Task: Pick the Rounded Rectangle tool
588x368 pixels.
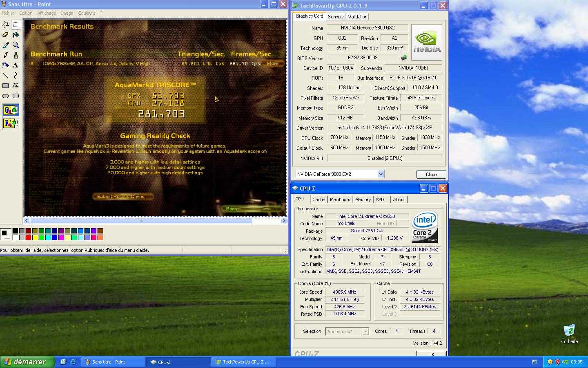Action: point(16,96)
